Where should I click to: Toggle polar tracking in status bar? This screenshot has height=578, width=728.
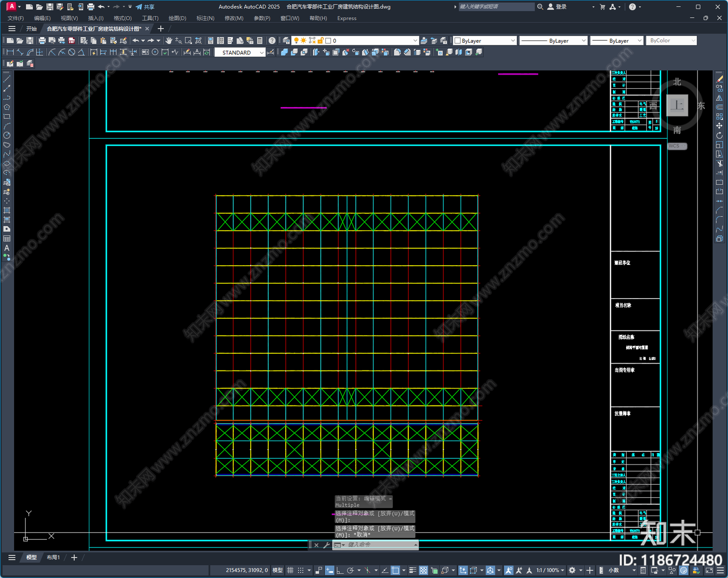click(350, 570)
